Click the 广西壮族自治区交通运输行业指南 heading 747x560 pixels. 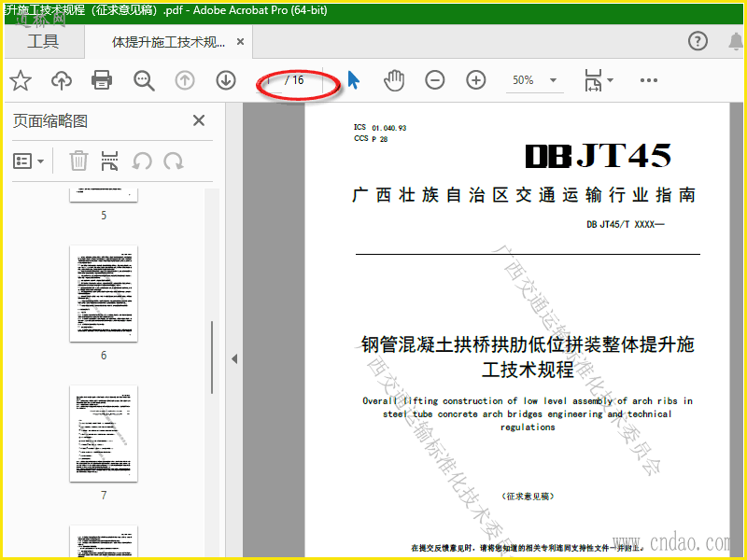point(524,195)
